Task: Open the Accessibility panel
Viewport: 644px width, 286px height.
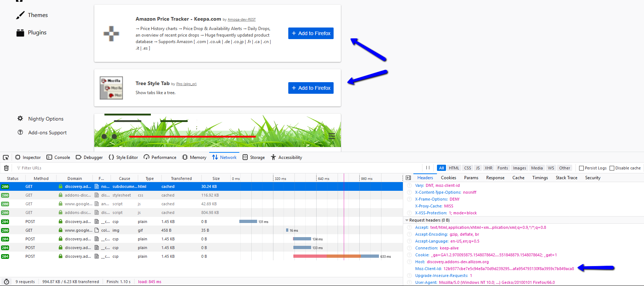Action: (x=286, y=157)
